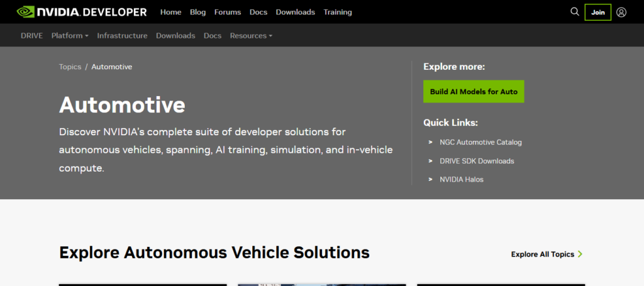Open Docs in the top black bar
The height and width of the screenshot is (286, 644).
click(258, 13)
